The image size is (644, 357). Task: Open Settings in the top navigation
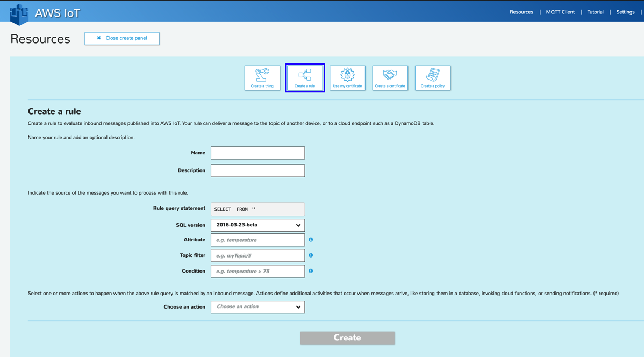coord(625,12)
